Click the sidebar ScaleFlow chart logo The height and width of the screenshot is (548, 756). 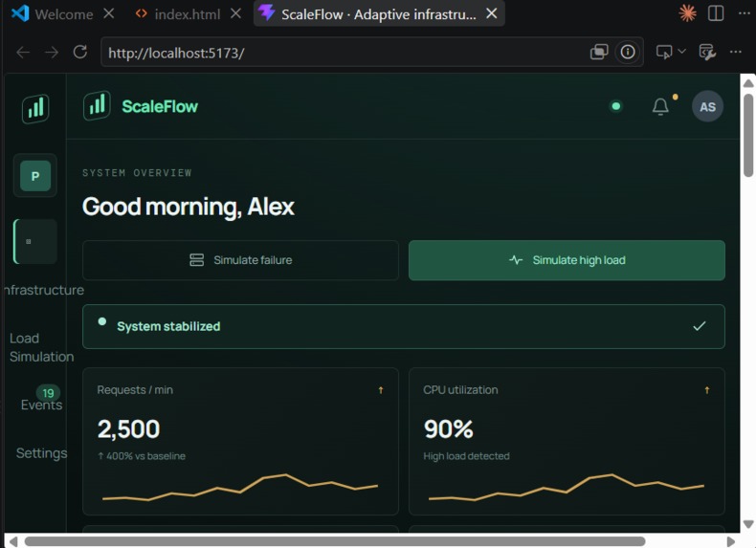pos(35,108)
